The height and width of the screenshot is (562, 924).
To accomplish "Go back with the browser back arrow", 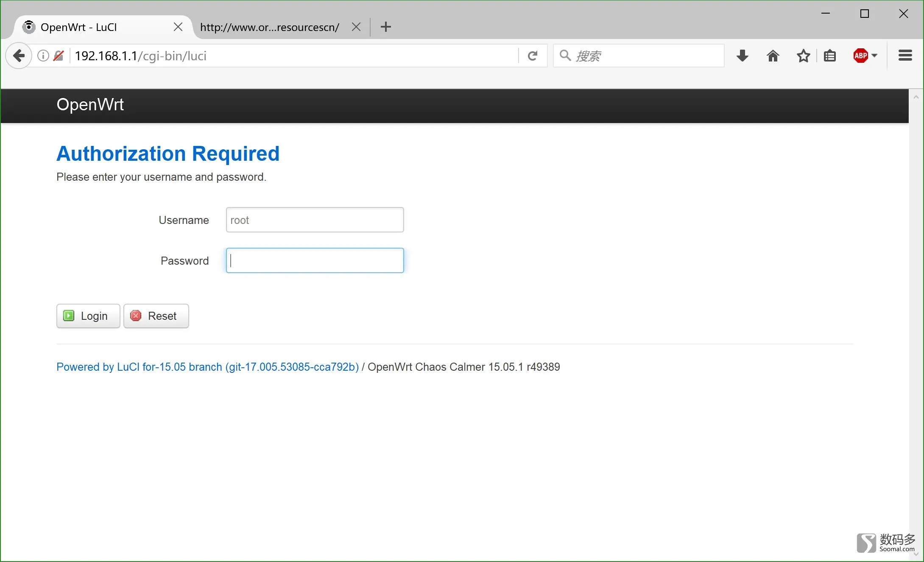I will 19,56.
